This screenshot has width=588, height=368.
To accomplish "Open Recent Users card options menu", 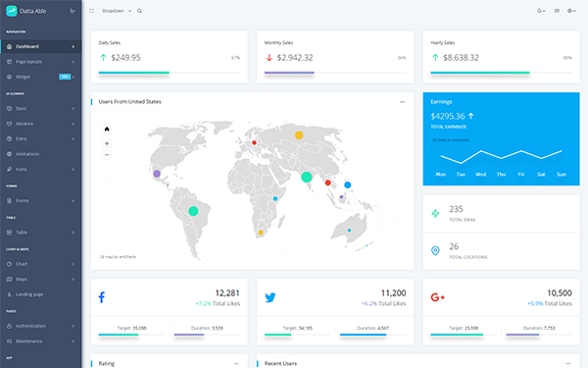I will [568, 363].
